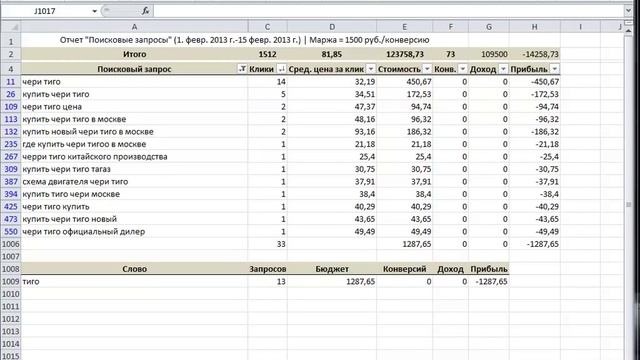Screen dimensions: 640x360
Task: Open filter dropdown on Прибыль column
Action: (x=554, y=69)
